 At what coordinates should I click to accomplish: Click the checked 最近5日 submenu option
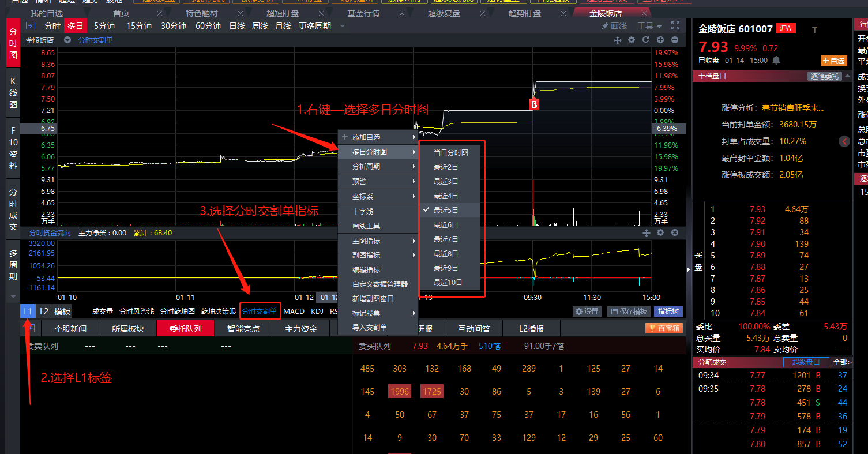pos(450,210)
